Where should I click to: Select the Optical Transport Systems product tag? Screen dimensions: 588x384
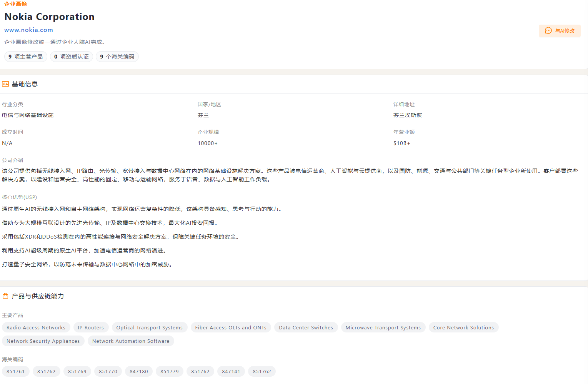coord(150,327)
